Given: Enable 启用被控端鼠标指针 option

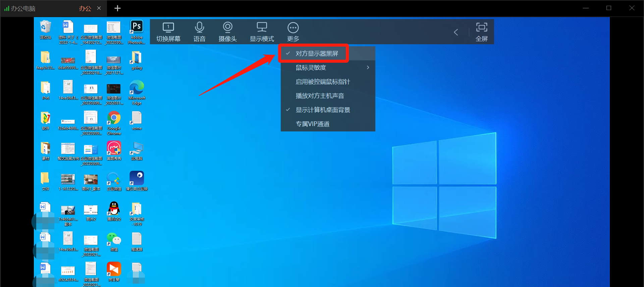Looking at the screenshot, I should pos(323,82).
